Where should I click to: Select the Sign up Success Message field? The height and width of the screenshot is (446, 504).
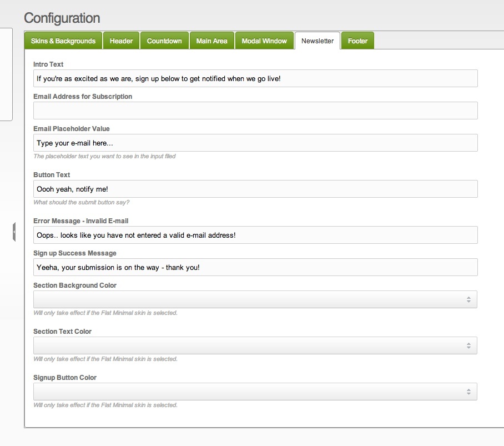pos(255,267)
